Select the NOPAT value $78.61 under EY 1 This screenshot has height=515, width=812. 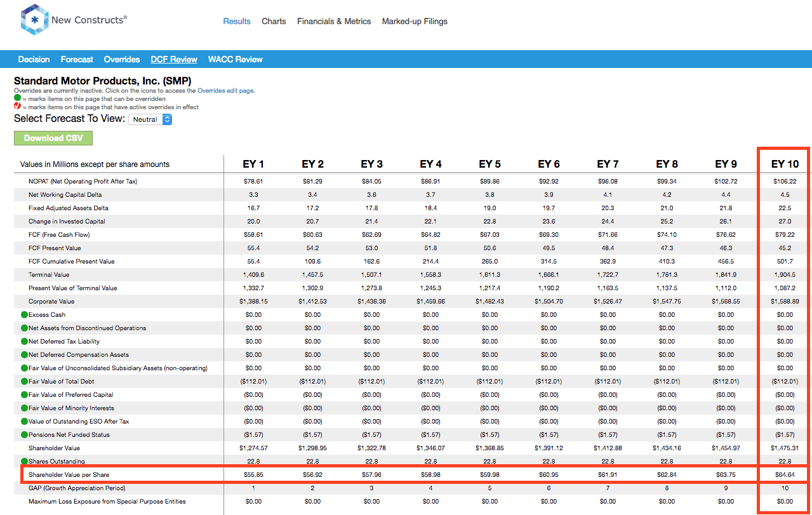[253, 182]
